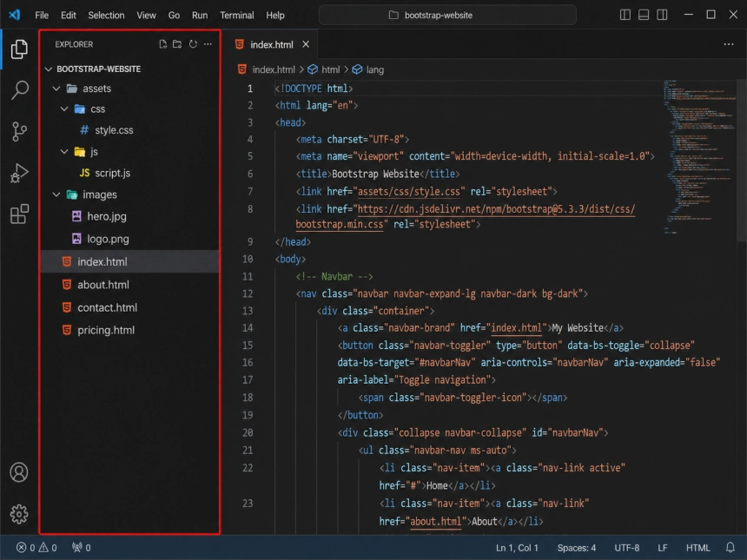Open the Terminal menu
This screenshot has width=747, height=560.
tap(237, 16)
